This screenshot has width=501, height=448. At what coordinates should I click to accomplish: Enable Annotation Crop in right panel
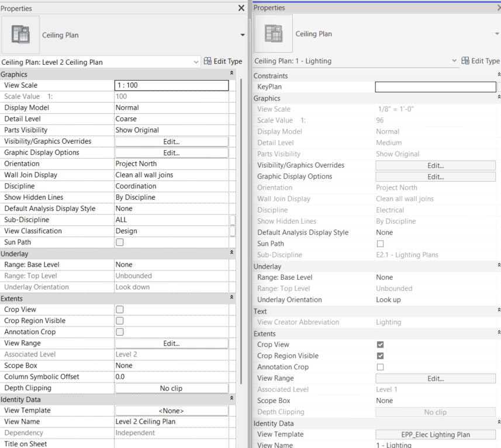(380, 367)
